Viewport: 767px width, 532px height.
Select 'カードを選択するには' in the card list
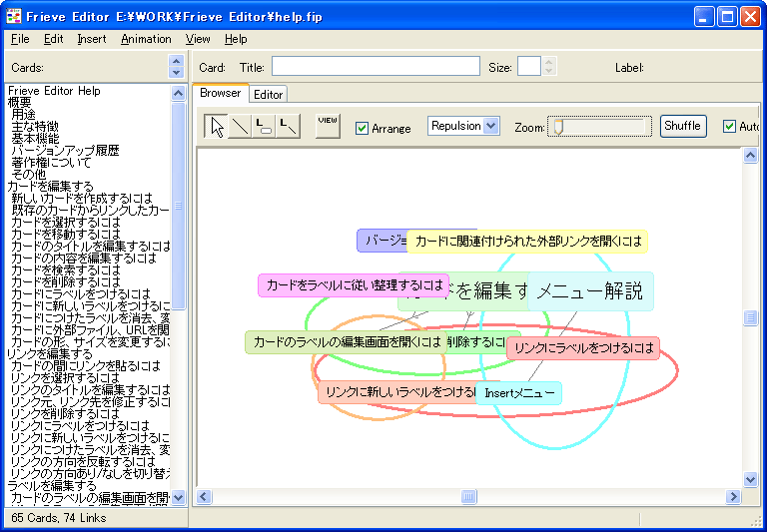(x=66, y=223)
